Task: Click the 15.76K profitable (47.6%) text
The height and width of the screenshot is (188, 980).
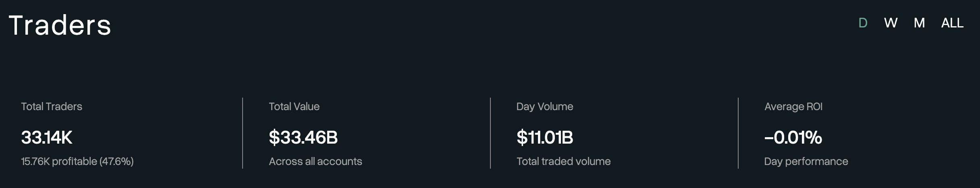Action: [77, 161]
